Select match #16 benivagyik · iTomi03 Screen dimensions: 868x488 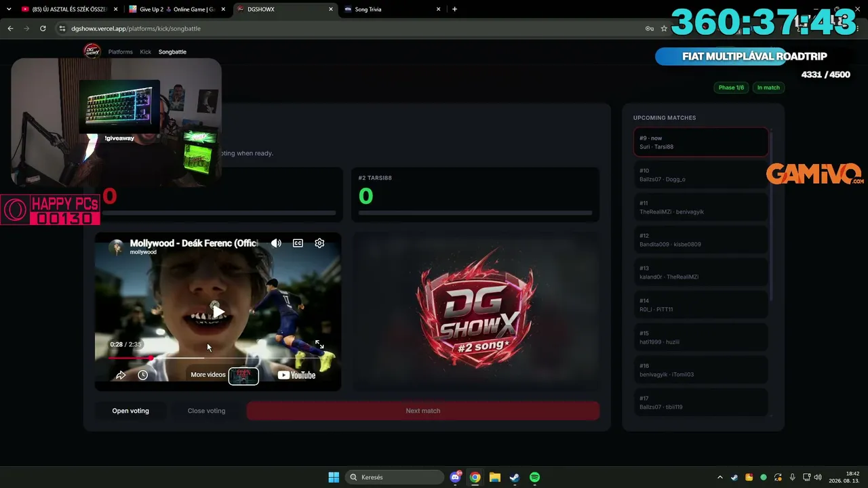[701, 370]
